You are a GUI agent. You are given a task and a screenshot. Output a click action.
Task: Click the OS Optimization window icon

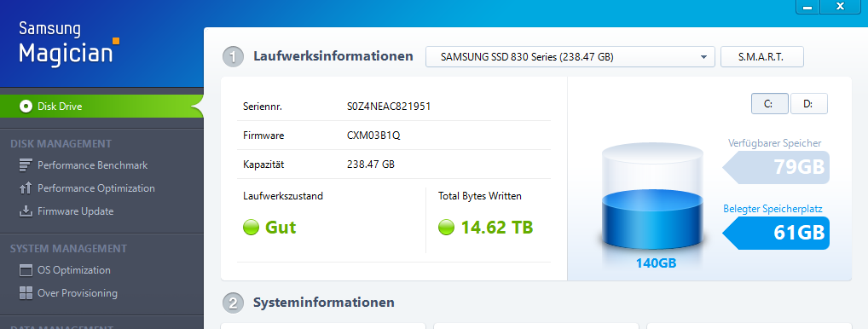point(26,270)
